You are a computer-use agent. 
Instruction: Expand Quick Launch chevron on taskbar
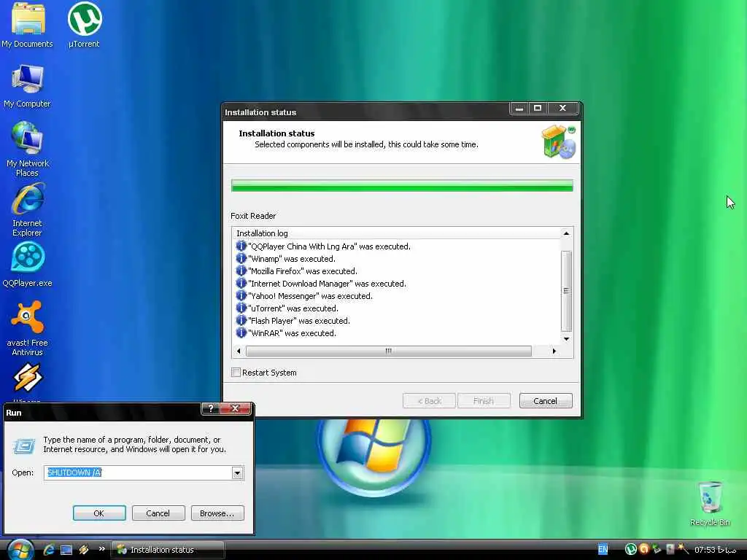pyautogui.click(x=101, y=548)
